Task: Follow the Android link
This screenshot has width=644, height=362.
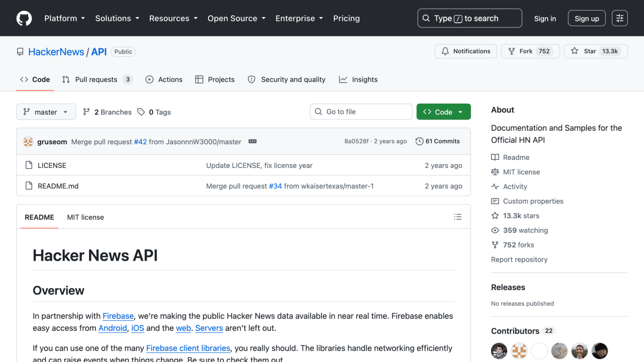Action: [x=113, y=328]
